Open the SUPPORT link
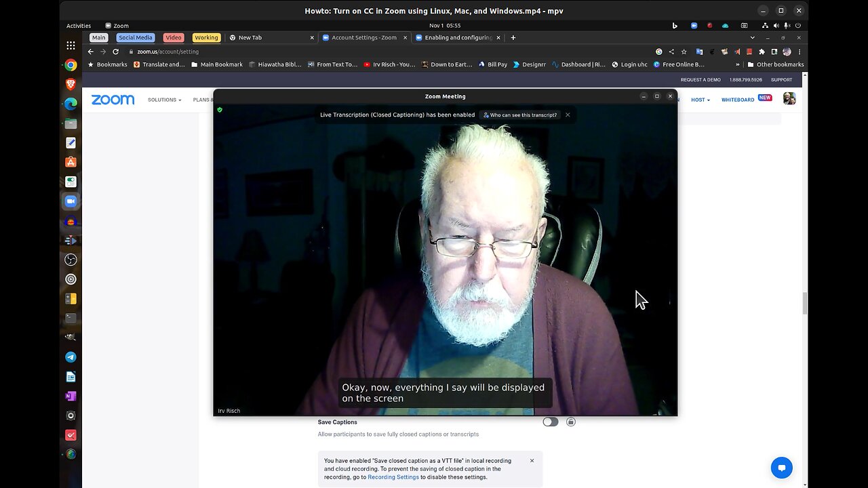 [x=781, y=80]
